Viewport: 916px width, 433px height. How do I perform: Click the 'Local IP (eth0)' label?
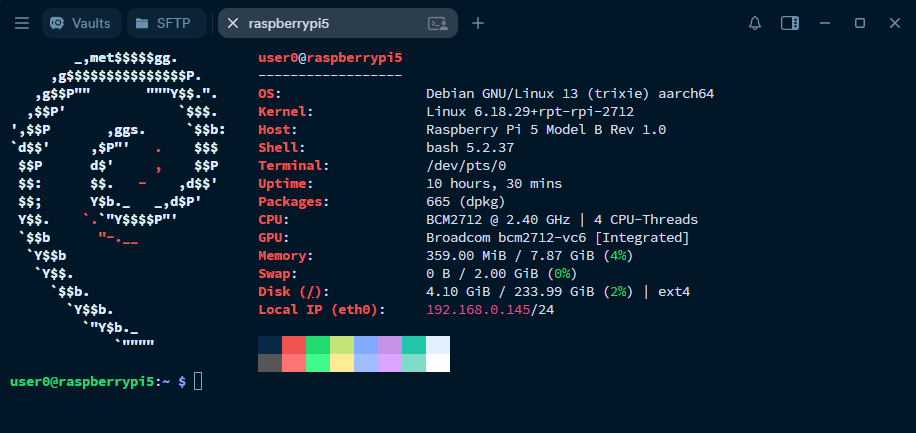point(318,310)
